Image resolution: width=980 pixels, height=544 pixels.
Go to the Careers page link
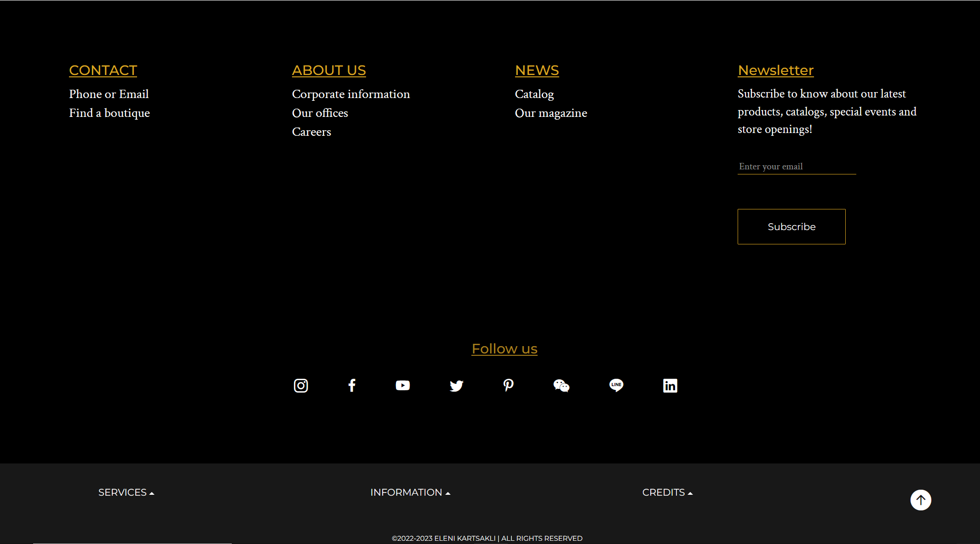click(x=311, y=132)
